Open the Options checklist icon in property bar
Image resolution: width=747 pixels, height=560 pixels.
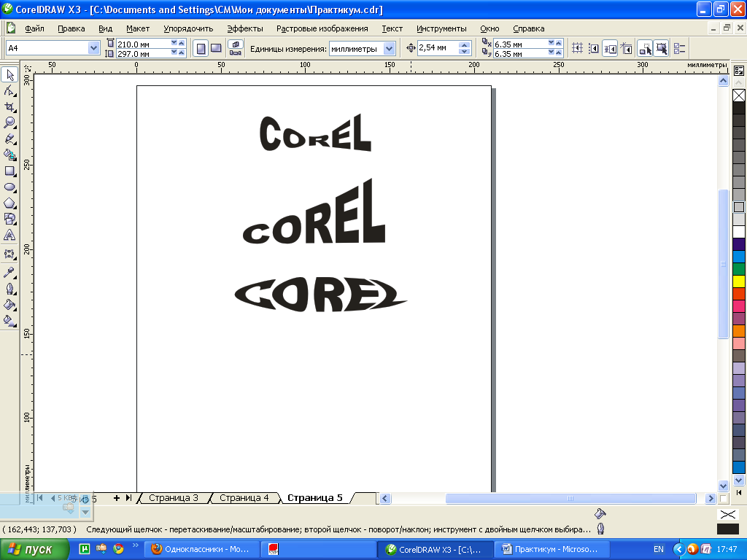tap(679, 48)
